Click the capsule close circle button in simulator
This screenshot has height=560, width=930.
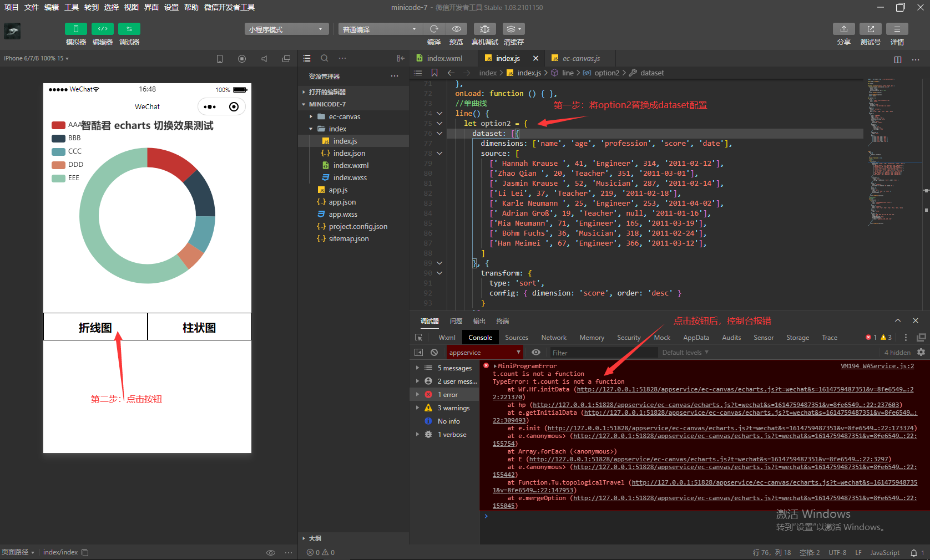pyautogui.click(x=234, y=106)
